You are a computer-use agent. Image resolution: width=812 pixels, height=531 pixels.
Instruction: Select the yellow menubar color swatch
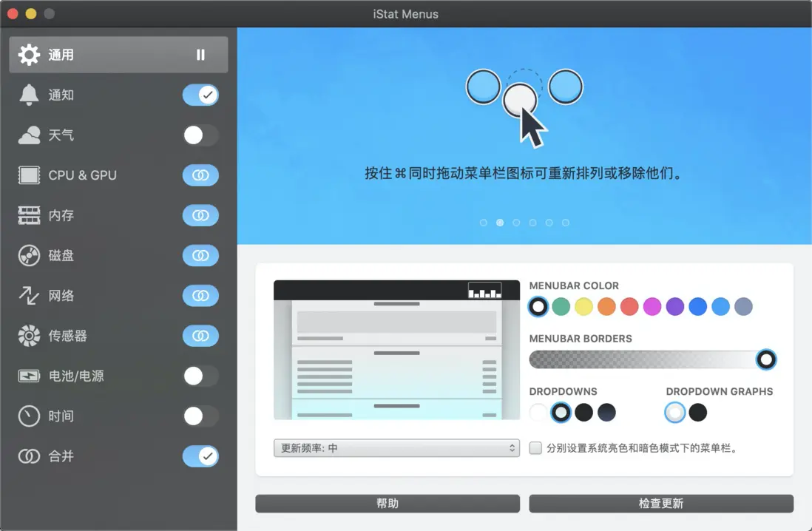point(583,307)
